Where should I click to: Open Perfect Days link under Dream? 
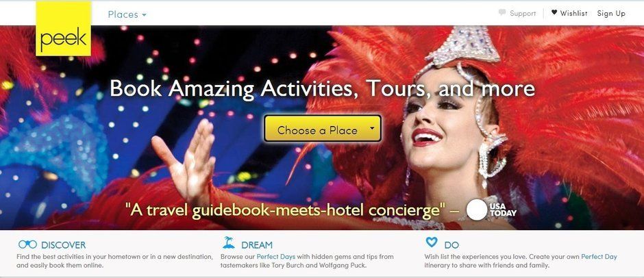pos(276,257)
